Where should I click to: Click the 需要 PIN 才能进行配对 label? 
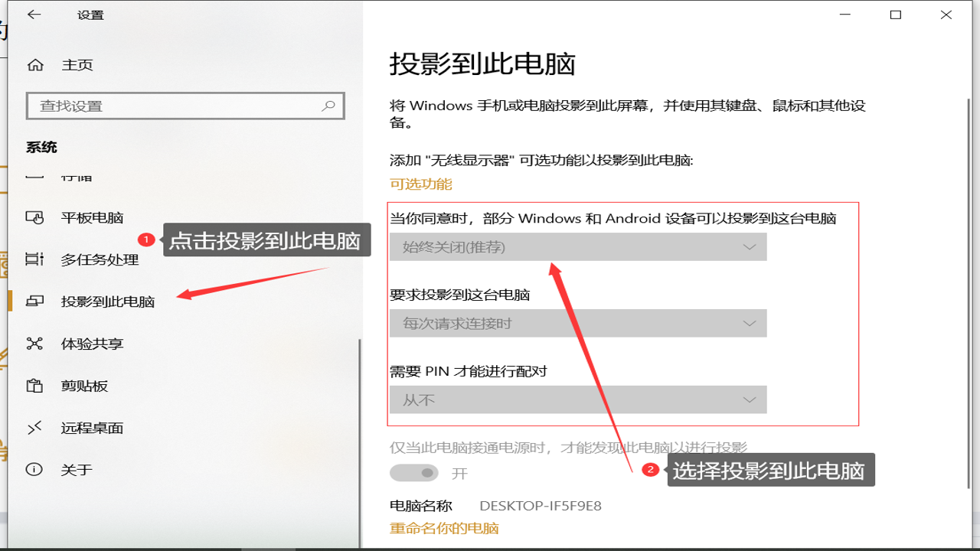[x=469, y=371]
